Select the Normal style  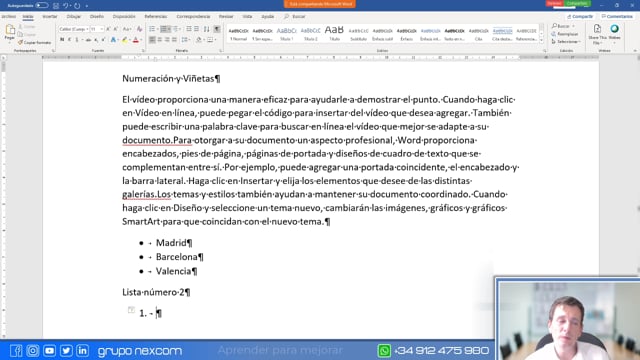[x=238, y=34]
